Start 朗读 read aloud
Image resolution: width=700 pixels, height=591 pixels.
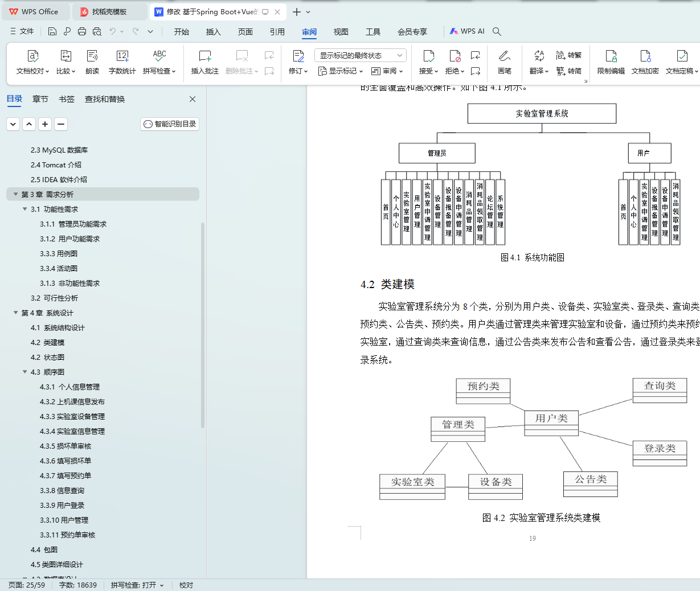click(92, 63)
